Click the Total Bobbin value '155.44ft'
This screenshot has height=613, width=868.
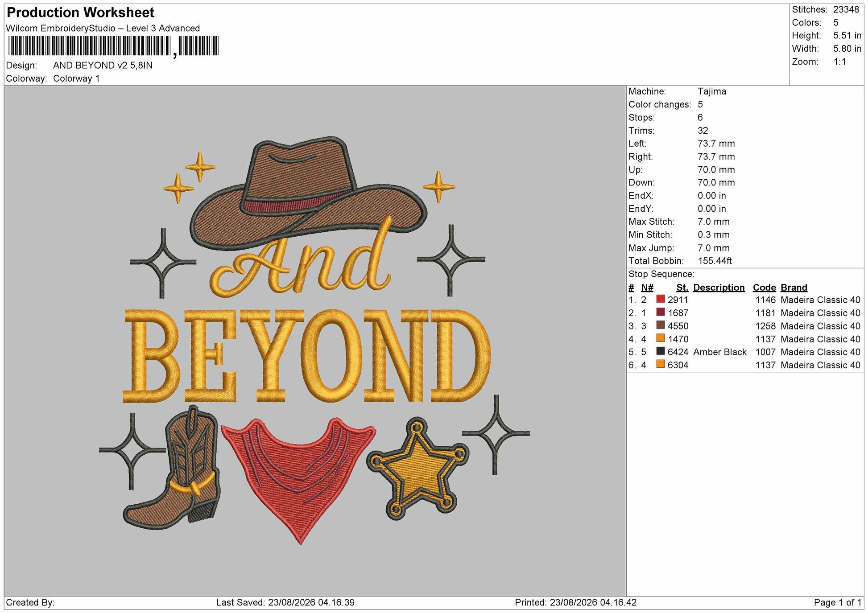pos(715,261)
